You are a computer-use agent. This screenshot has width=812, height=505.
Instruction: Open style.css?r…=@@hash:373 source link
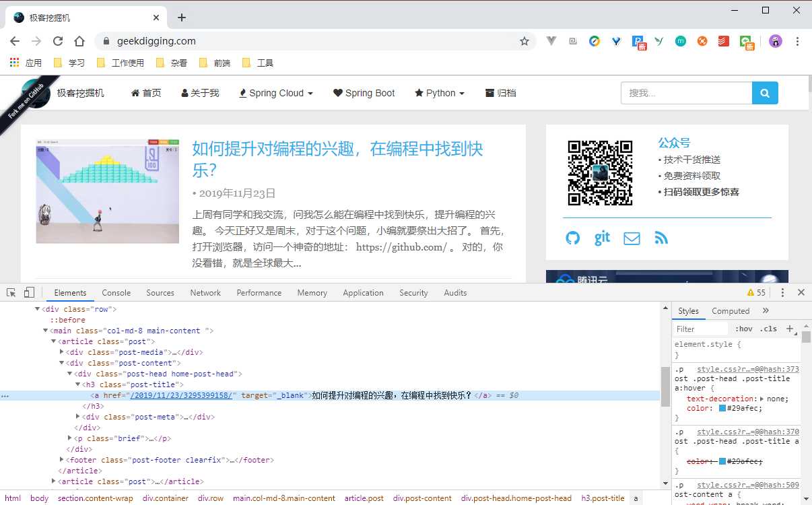[x=748, y=369]
